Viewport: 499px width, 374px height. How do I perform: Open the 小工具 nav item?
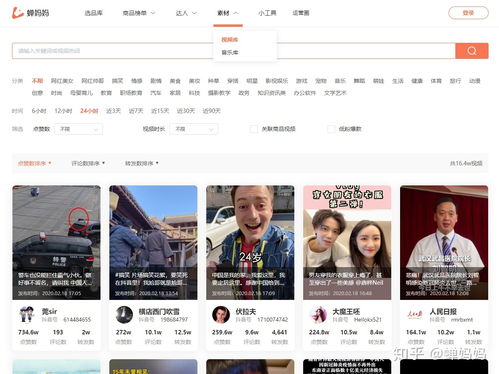(x=267, y=13)
